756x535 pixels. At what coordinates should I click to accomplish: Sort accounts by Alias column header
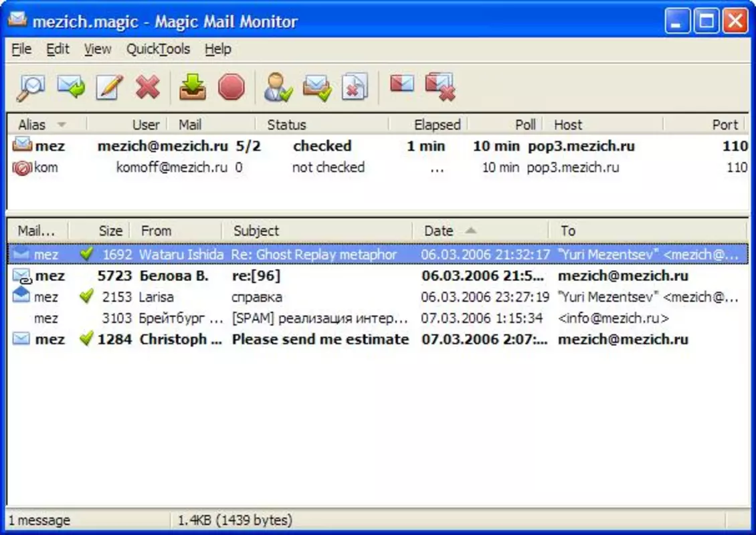(x=47, y=125)
